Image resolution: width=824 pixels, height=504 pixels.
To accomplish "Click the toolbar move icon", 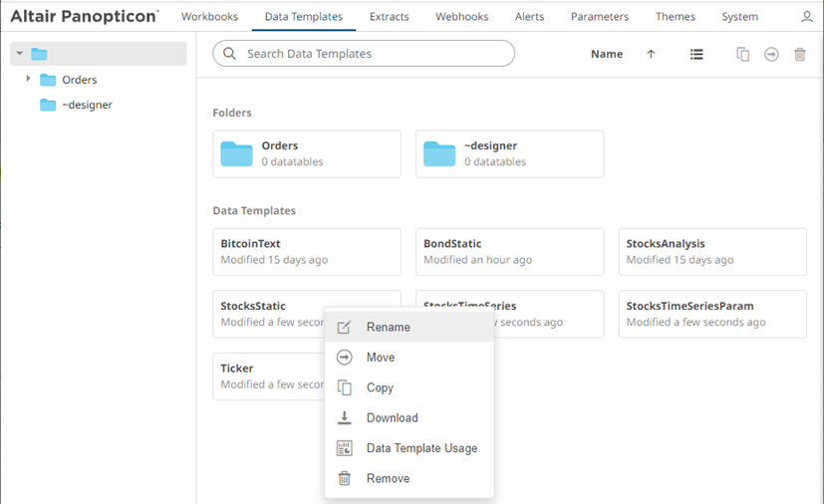I will [771, 55].
